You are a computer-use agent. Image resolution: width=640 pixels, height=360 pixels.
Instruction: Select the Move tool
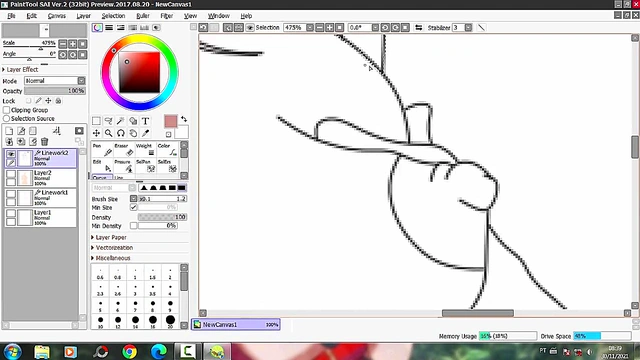tap(96, 133)
